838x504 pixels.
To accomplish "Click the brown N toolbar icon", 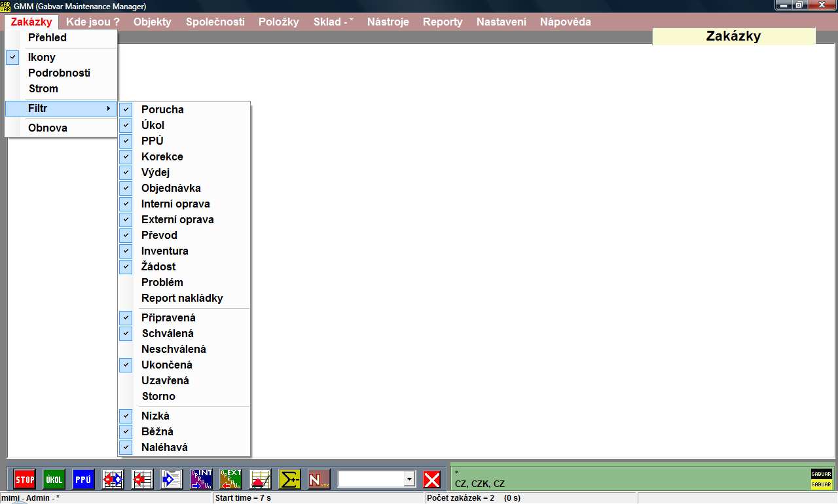I will click(319, 479).
